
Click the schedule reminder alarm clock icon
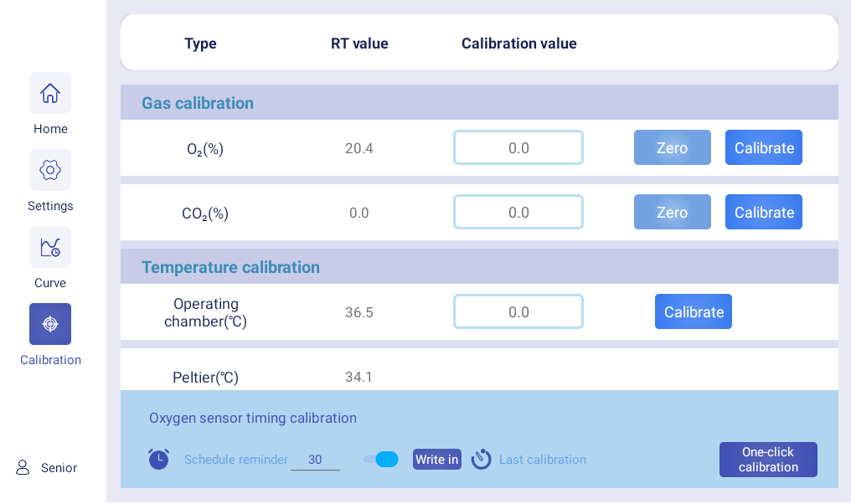coord(158,459)
